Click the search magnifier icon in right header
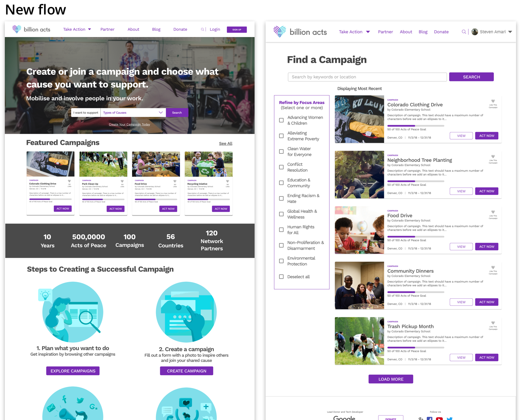 click(x=464, y=32)
